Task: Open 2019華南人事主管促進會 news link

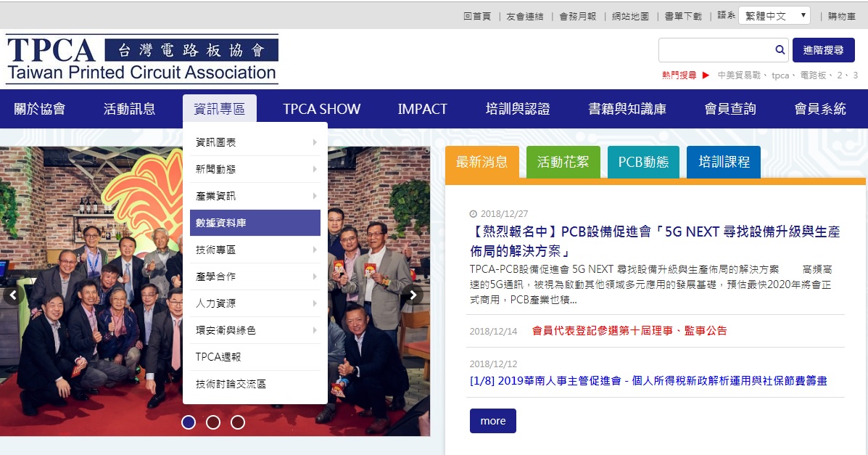Action: pos(648,381)
